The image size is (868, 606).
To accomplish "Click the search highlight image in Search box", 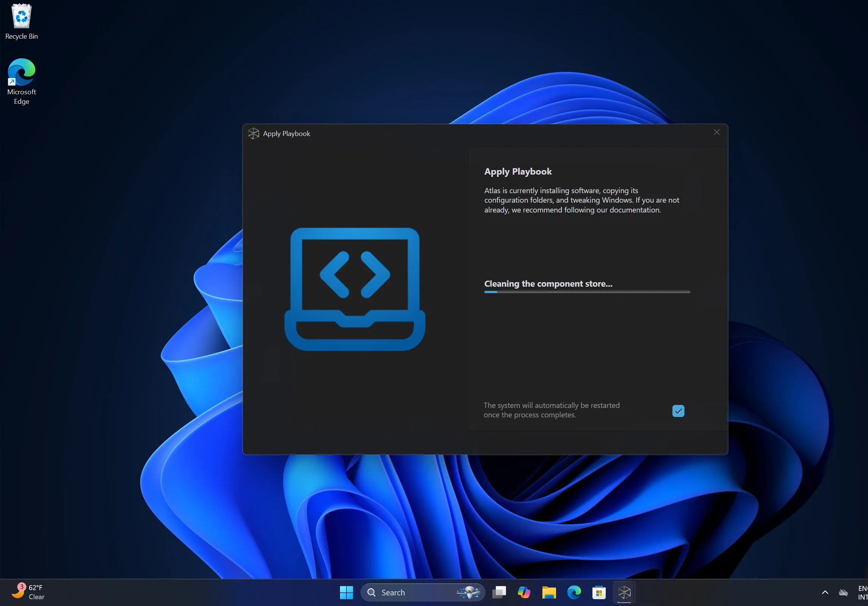I will click(468, 592).
